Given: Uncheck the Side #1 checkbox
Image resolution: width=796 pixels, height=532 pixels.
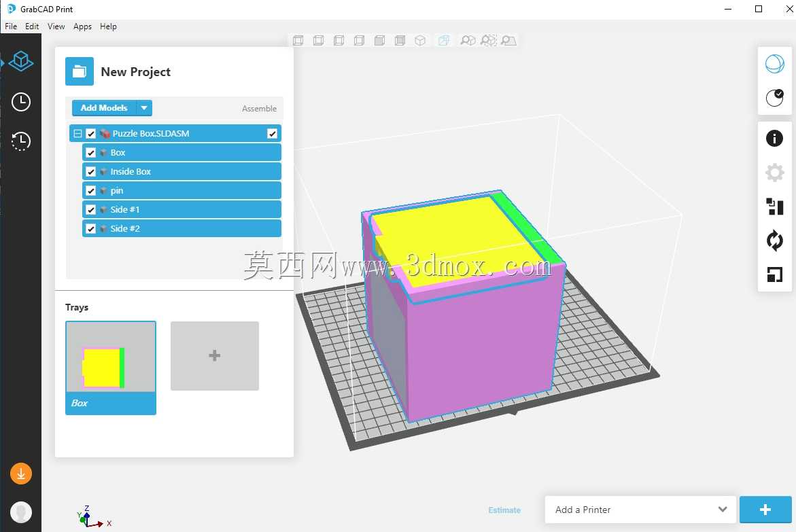Looking at the screenshot, I should coord(91,210).
